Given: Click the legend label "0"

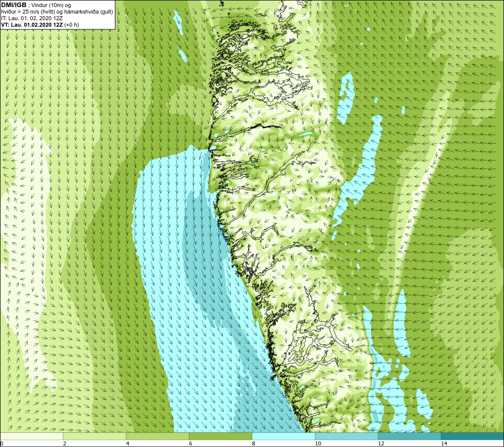Looking at the screenshot, I should (2, 443).
